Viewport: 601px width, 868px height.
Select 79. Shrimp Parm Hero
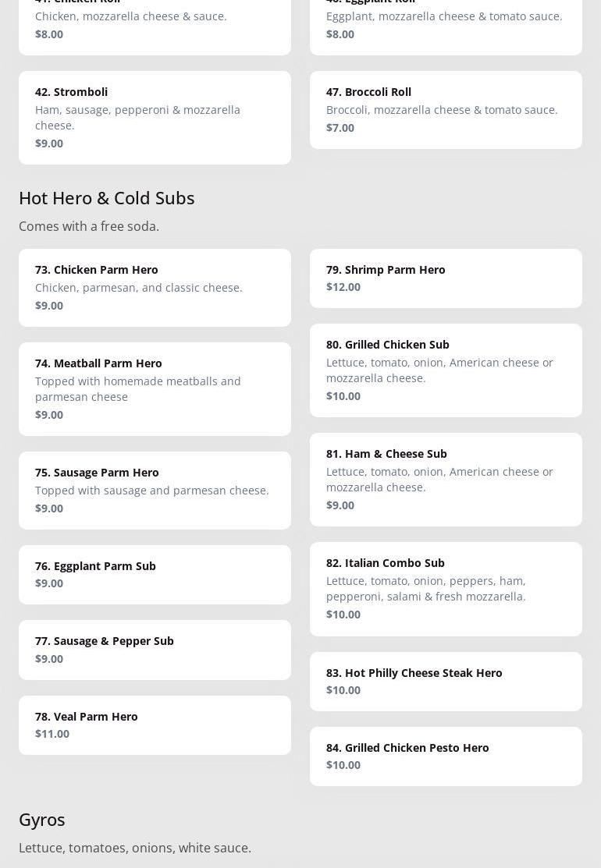pos(446,278)
